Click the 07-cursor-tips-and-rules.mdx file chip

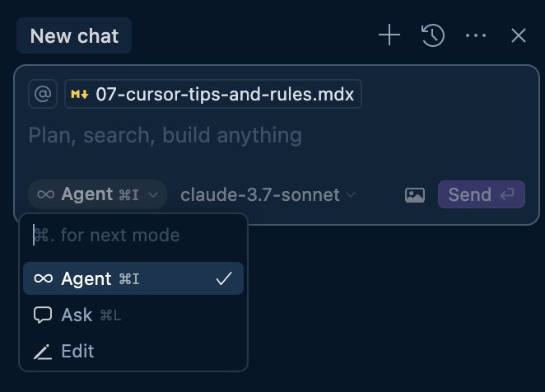213,94
